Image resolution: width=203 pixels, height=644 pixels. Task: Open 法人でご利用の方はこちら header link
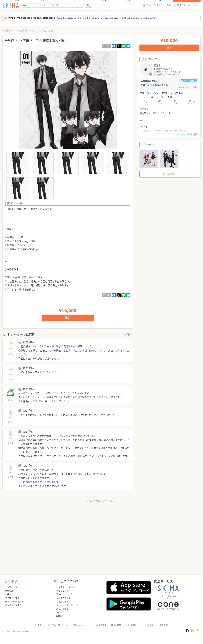point(157,5)
